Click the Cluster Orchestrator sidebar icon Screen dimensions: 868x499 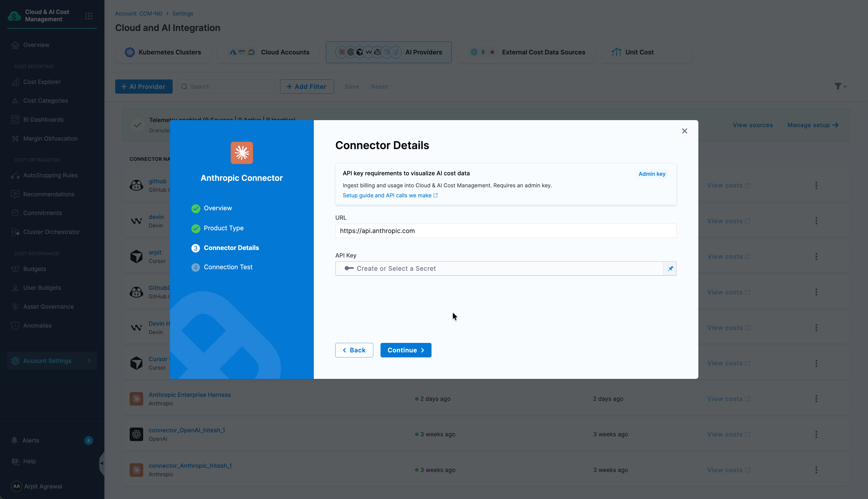coord(15,232)
